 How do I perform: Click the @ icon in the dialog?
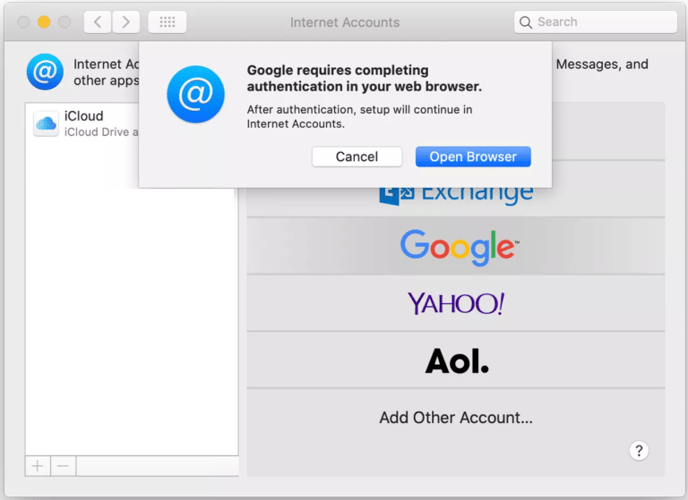click(195, 94)
